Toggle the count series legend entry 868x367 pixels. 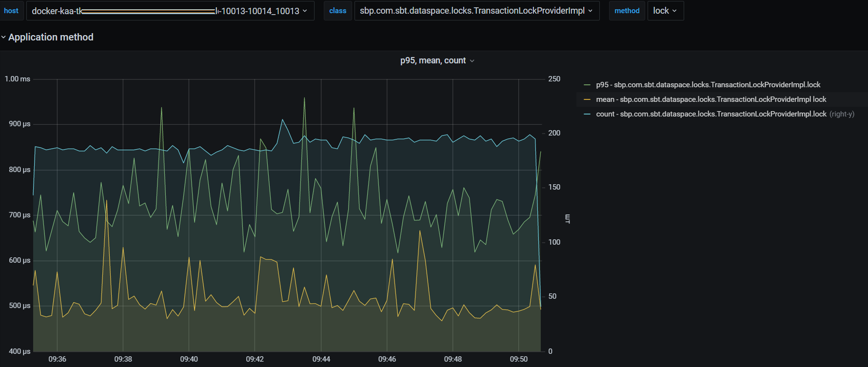(711, 114)
